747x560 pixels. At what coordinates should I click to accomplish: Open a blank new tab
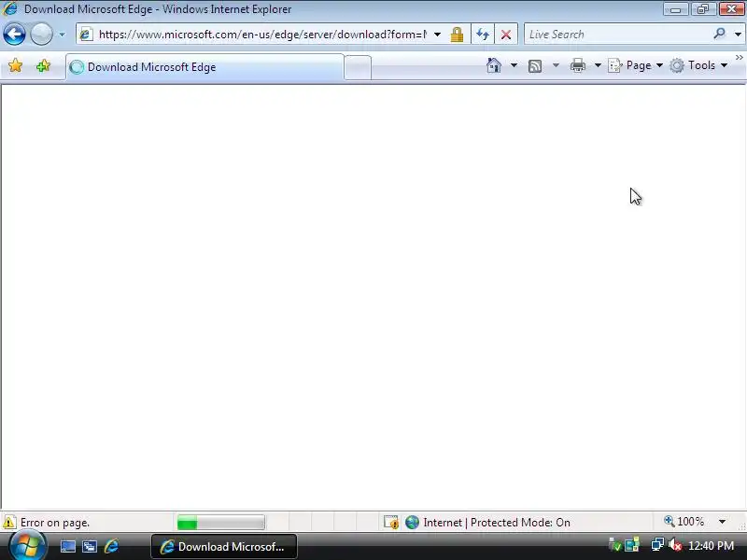pos(358,67)
